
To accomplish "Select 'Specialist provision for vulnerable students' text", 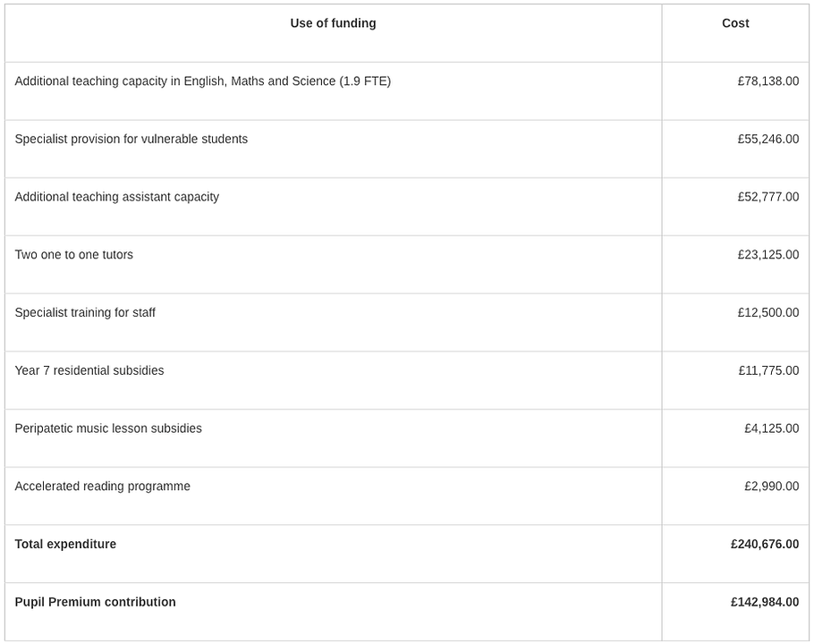I will pos(131,139).
